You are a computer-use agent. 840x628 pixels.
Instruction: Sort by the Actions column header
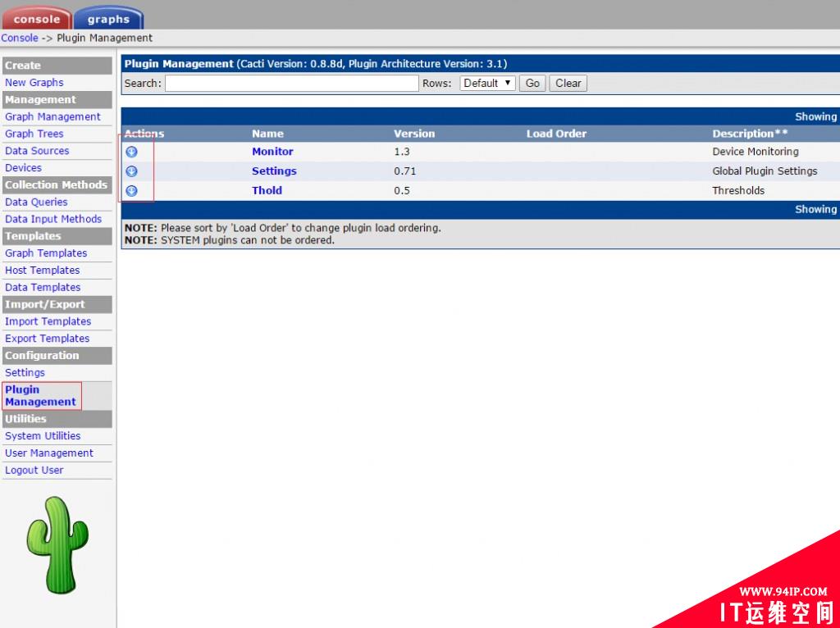(x=144, y=134)
